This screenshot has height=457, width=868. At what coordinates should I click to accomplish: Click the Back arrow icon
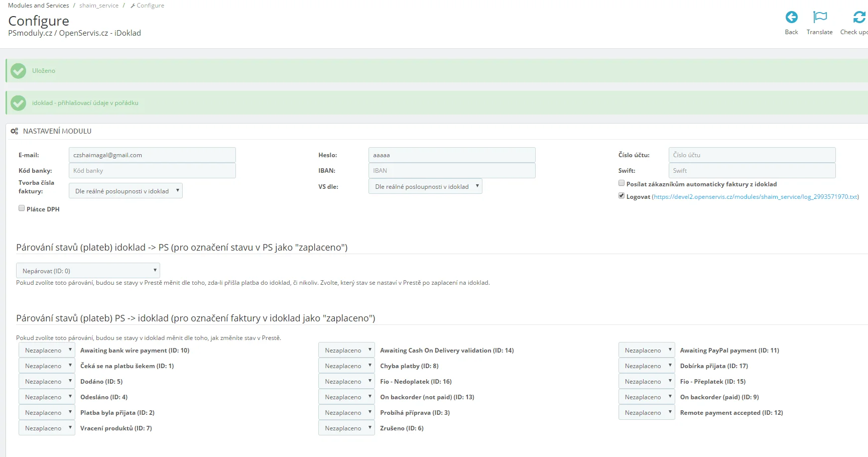(791, 18)
